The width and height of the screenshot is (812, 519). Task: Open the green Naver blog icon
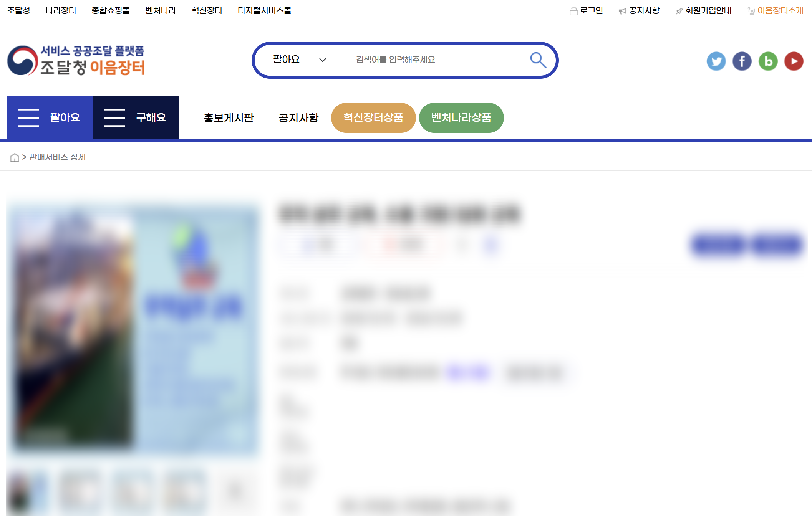768,61
